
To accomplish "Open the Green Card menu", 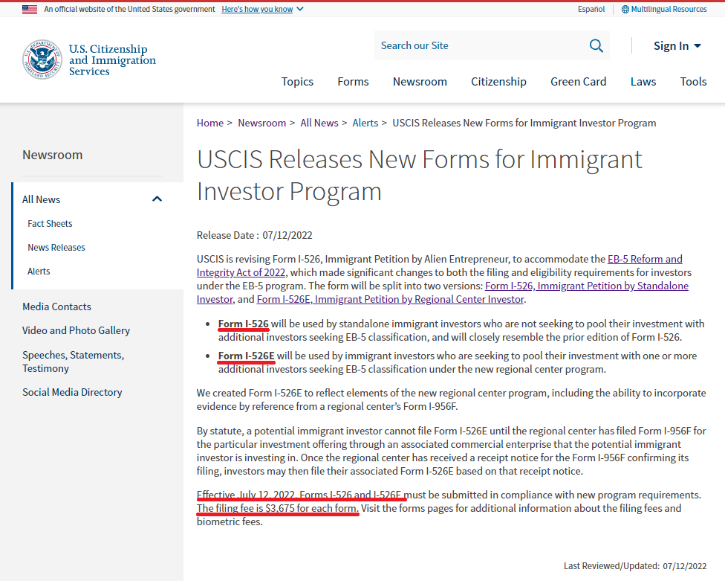I will [x=578, y=82].
